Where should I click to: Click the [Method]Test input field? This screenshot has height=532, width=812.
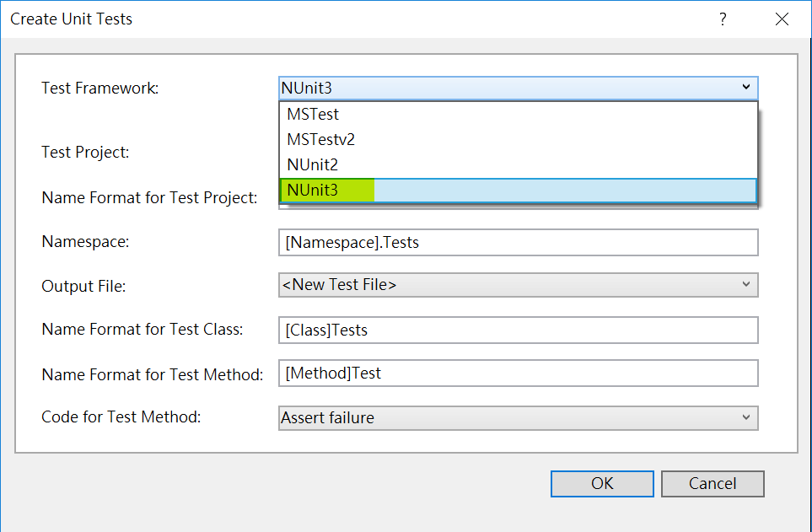(x=518, y=373)
